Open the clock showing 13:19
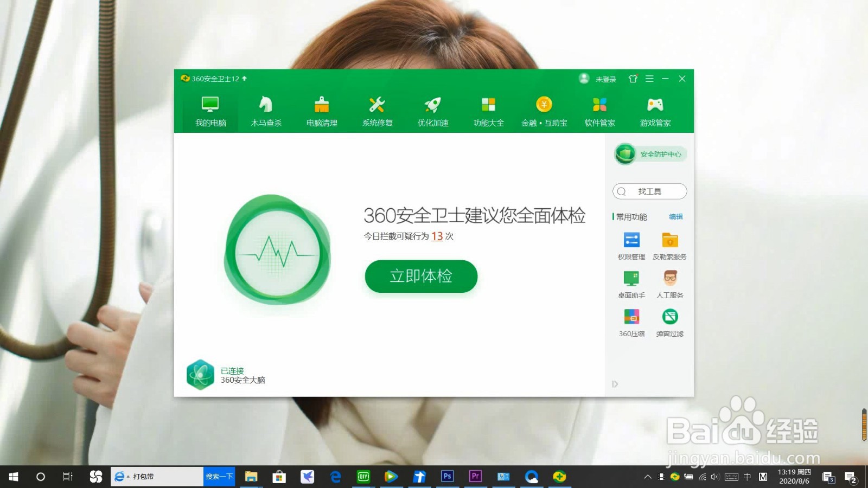This screenshot has height=488, width=868. pos(794,477)
